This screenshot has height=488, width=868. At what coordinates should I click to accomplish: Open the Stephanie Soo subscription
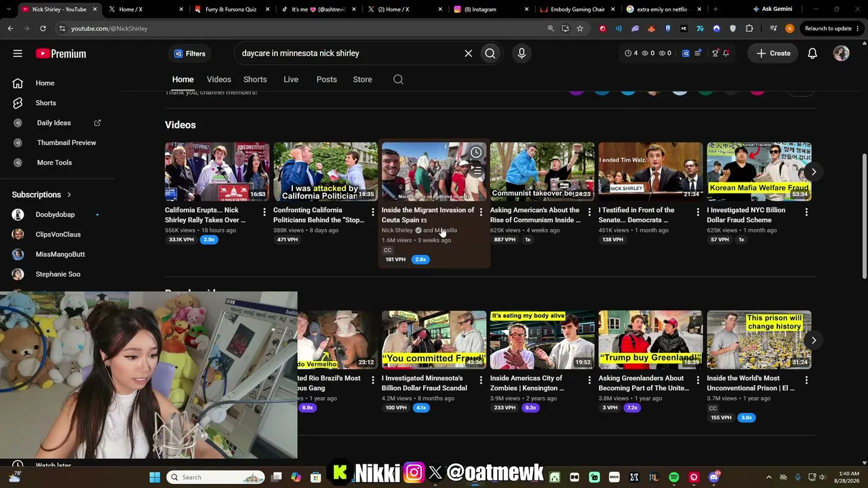pyautogui.click(x=58, y=274)
